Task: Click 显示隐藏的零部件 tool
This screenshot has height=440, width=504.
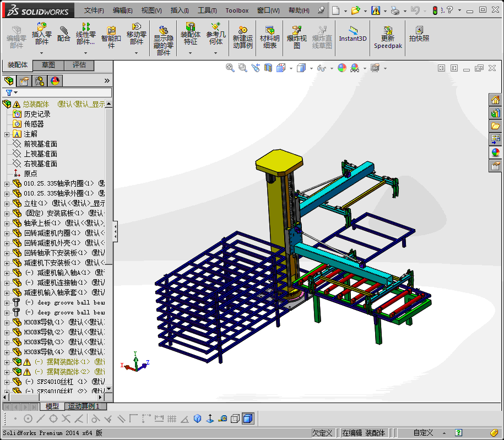Action: point(163,40)
